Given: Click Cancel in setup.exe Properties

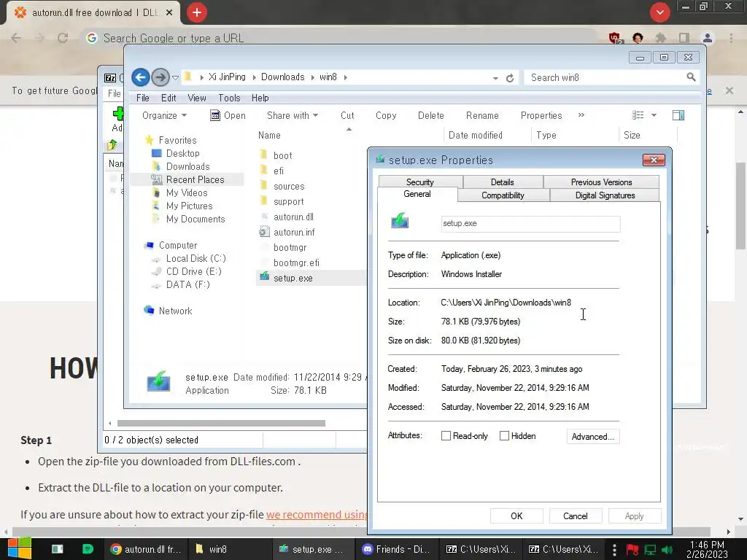Looking at the screenshot, I should pyautogui.click(x=576, y=516).
